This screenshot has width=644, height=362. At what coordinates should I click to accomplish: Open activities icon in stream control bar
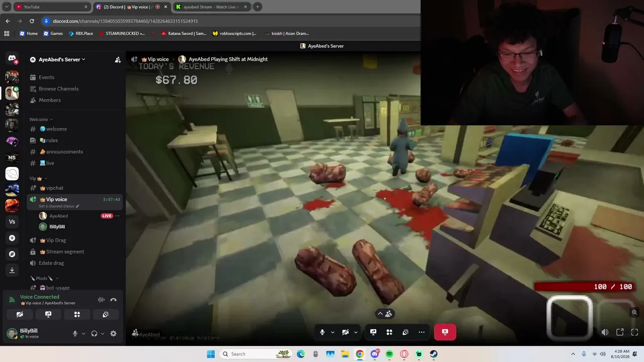pyautogui.click(x=389, y=332)
